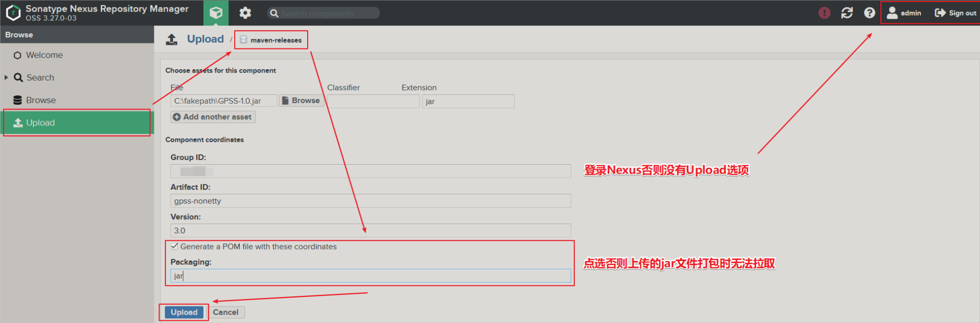Click the Cancel button
Viewport: 980px width, 323px height.
[x=225, y=312]
